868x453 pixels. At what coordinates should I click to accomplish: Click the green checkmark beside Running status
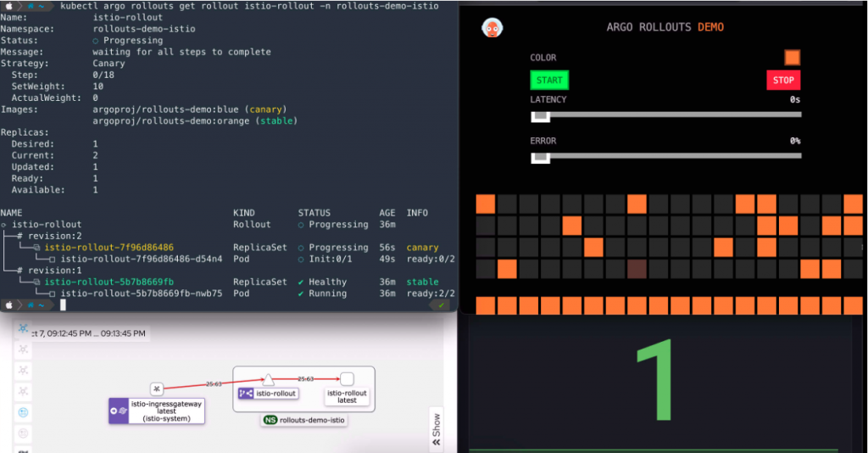click(x=301, y=294)
